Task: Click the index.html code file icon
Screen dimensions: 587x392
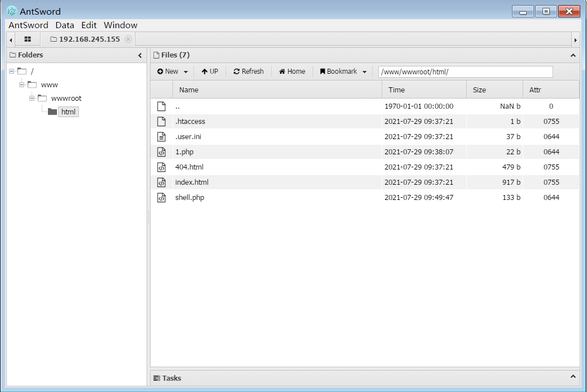Action: [161, 182]
